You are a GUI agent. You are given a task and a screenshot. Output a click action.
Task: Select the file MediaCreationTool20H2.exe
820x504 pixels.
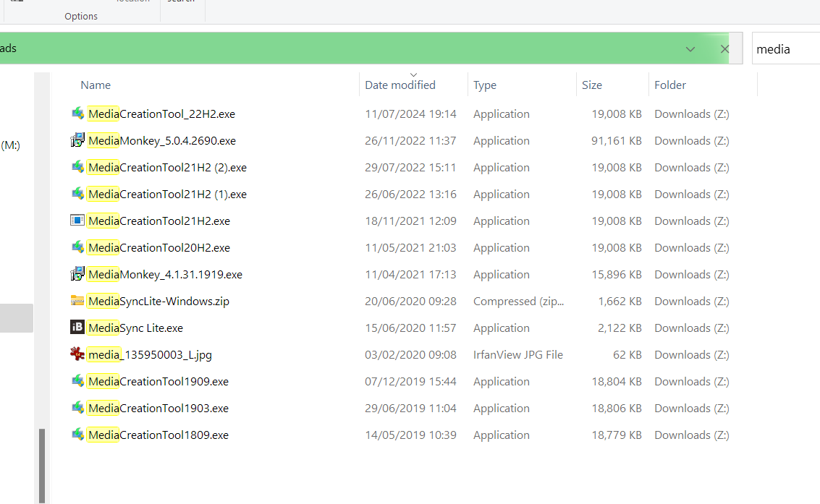(159, 247)
